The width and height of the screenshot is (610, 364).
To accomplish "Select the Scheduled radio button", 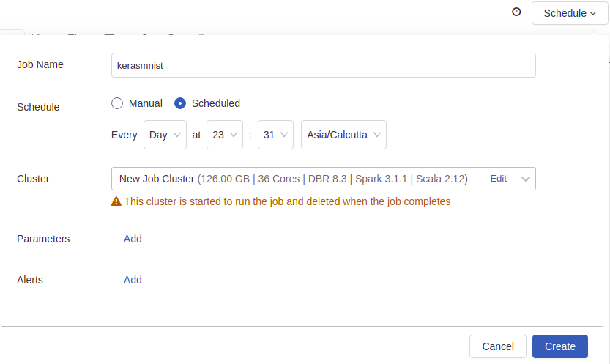I will 180,103.
